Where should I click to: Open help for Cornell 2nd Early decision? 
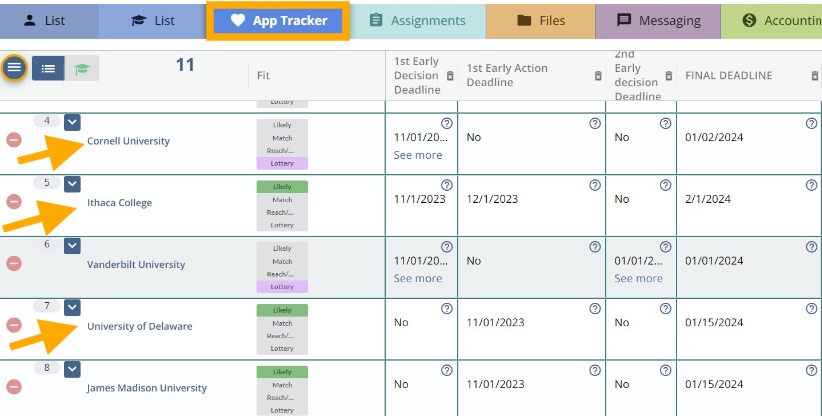coord(665,123)
